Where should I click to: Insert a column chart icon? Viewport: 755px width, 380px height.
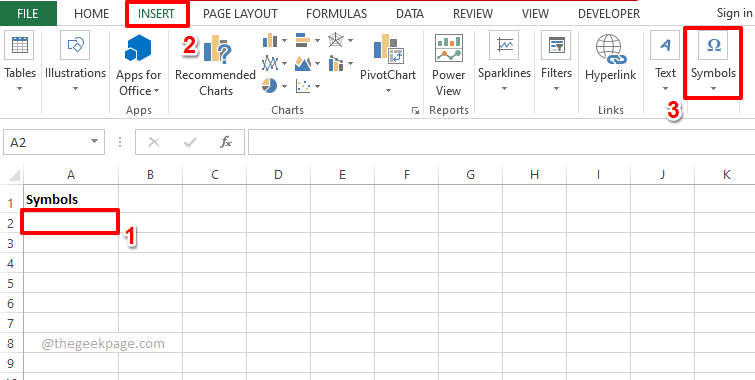tap(270, 40)
